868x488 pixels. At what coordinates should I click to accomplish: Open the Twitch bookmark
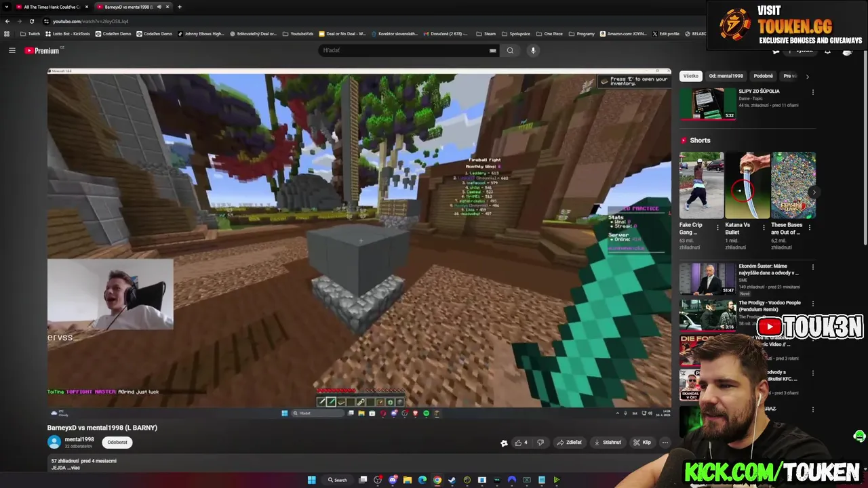click(x=30, y=33)
